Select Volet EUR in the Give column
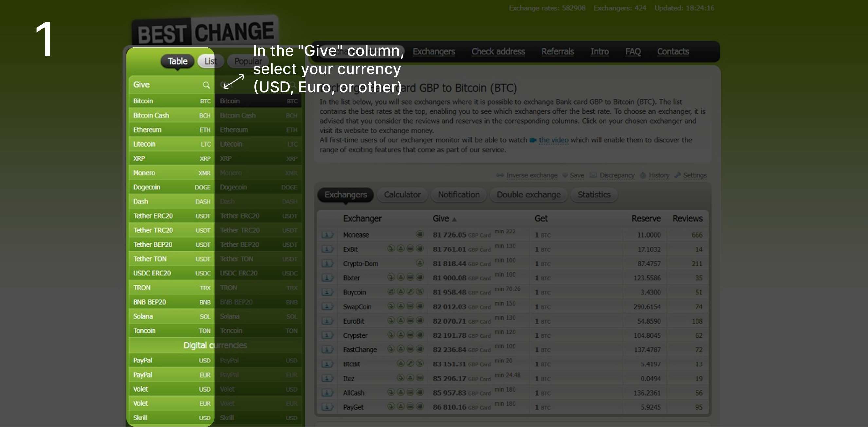868x427 pixels. (x=172, y=404)
